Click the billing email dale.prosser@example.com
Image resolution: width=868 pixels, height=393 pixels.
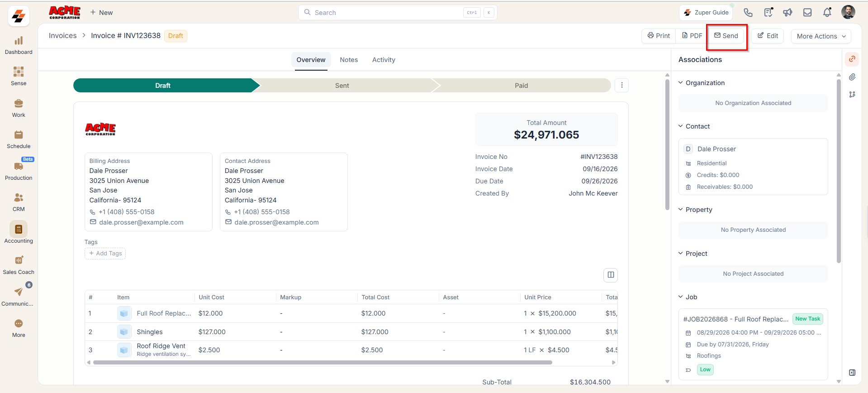[x=141, y=222]
